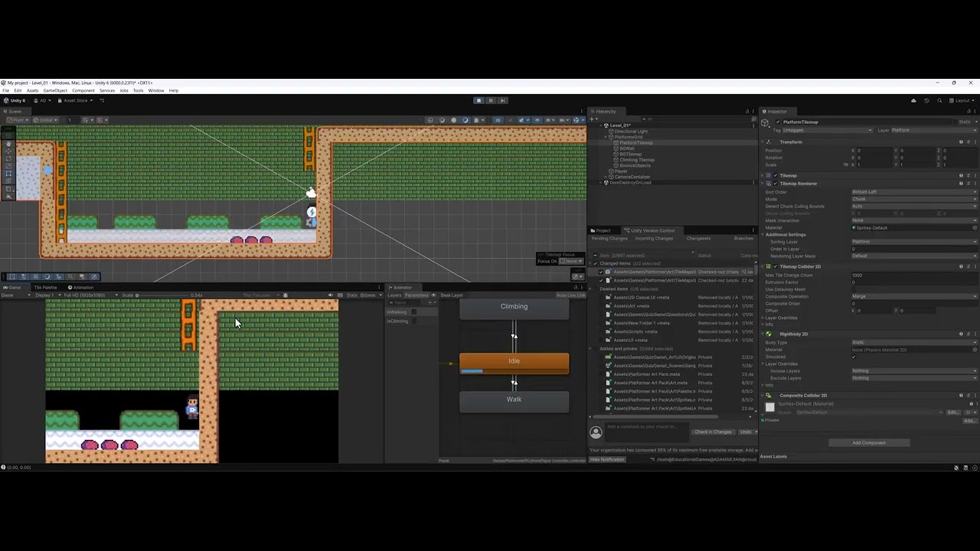Click the Pause button in the toolbar
Image resolution: width=980 pixels, height=551 pixels.
tap(491, 100)
